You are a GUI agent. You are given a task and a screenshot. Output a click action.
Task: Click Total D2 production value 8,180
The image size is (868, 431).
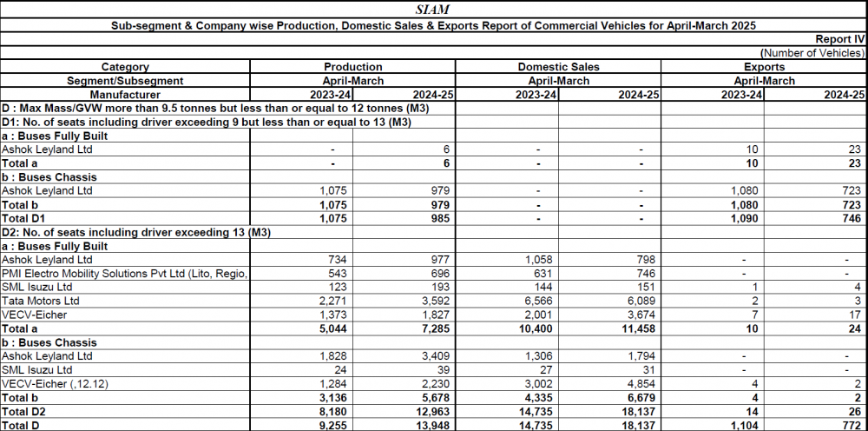click(333, 411)
